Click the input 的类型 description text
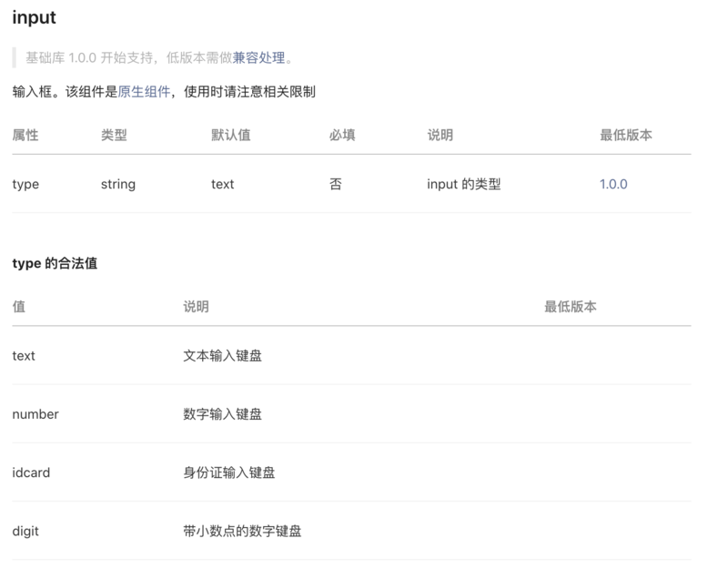Image resolution: width=728 pixels, height=579 pixels. (464, 184)
